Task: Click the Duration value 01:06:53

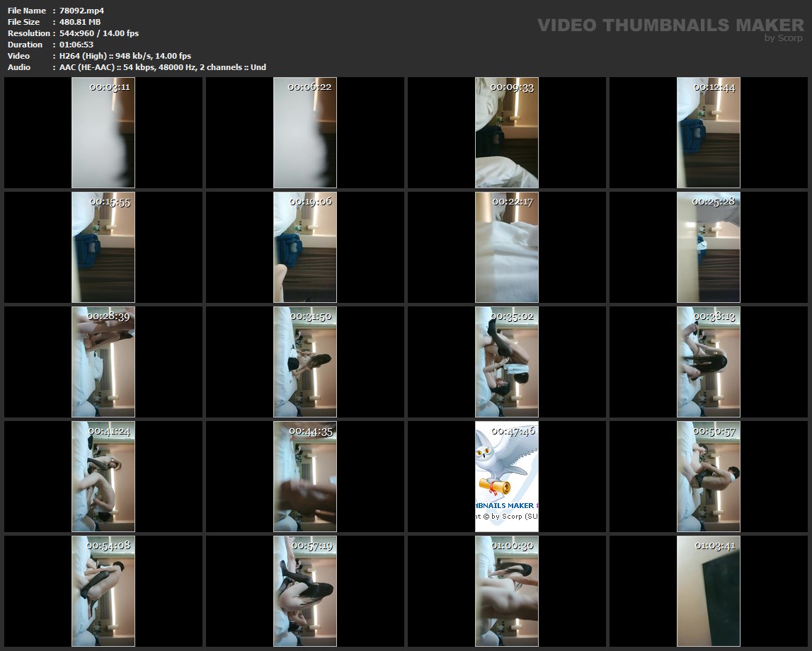Action: pos(76,45)
